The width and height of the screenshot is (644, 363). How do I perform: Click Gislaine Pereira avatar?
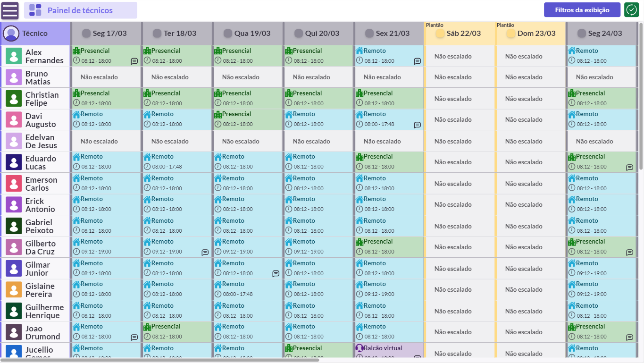coord(14,290)
